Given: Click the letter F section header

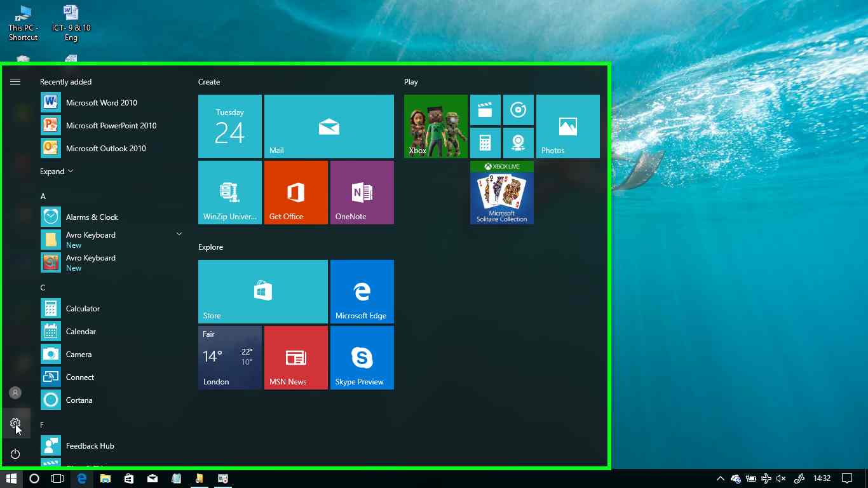Looking at the screenshot, I should [43, 425].
